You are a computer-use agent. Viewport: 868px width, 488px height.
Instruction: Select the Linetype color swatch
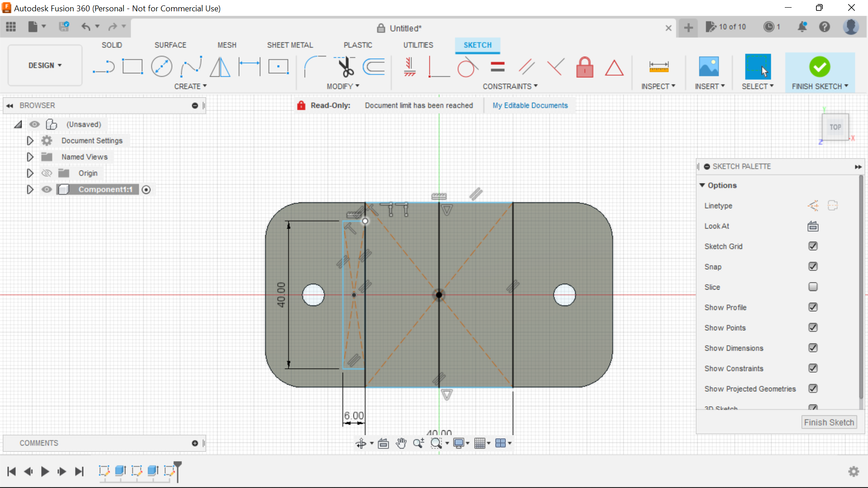tap(812, 206)
